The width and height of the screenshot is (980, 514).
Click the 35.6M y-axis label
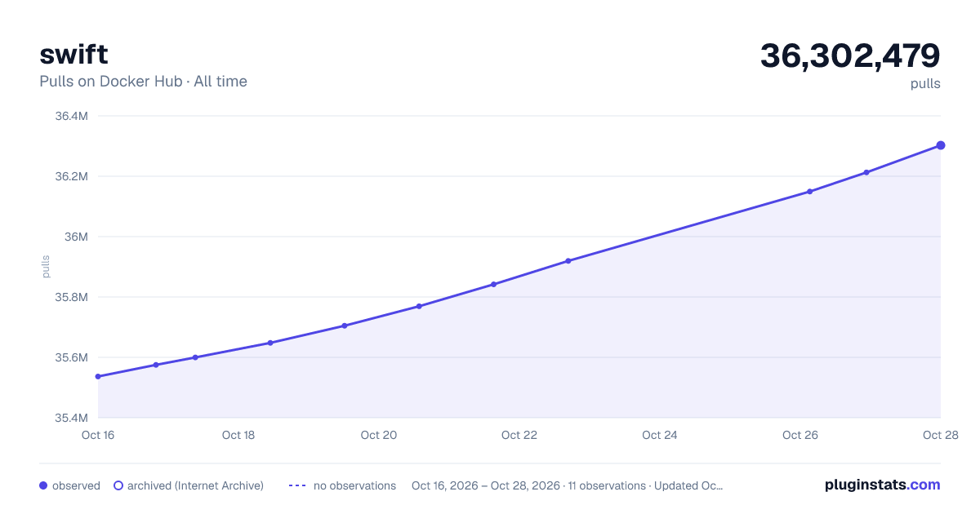71,357
